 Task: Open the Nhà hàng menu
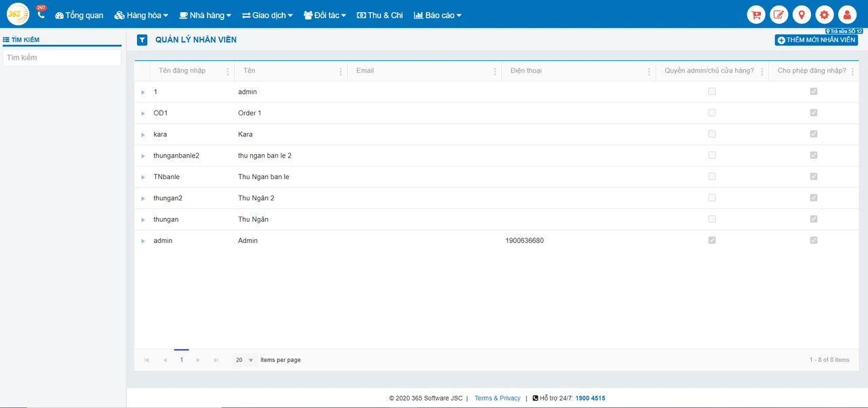[x=205, y=15]
